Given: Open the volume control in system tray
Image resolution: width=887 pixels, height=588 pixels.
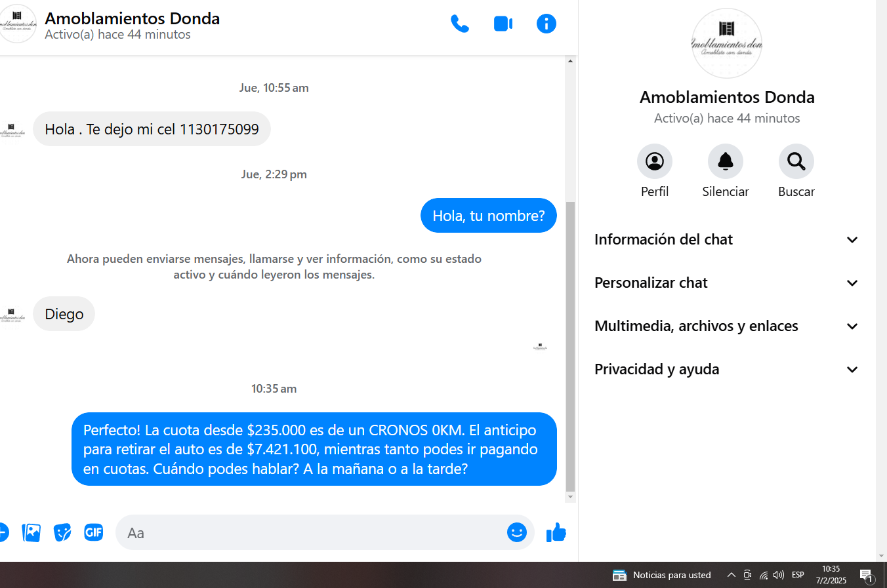Looking at the screenshot, I should point(779,575).
